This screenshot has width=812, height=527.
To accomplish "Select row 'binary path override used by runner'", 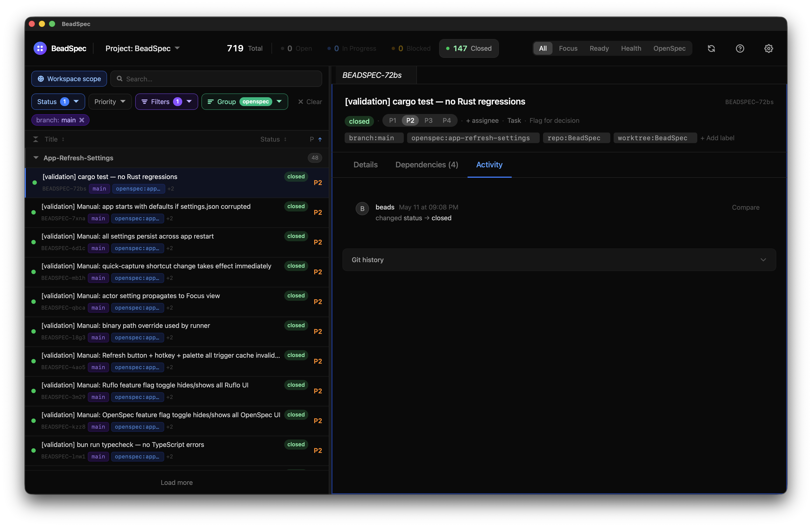I will pyautogui.click(x=177, y=331).
